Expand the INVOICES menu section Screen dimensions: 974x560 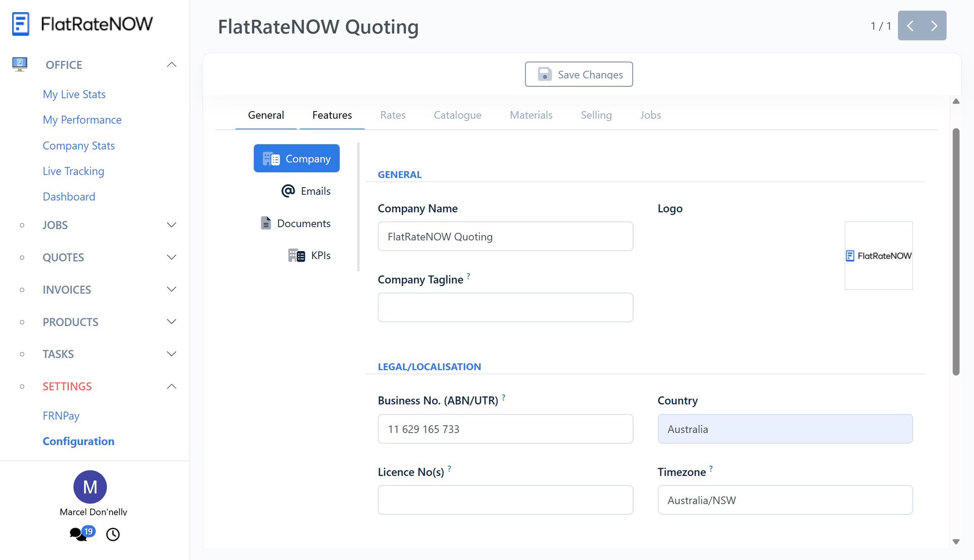coord(171,289)
